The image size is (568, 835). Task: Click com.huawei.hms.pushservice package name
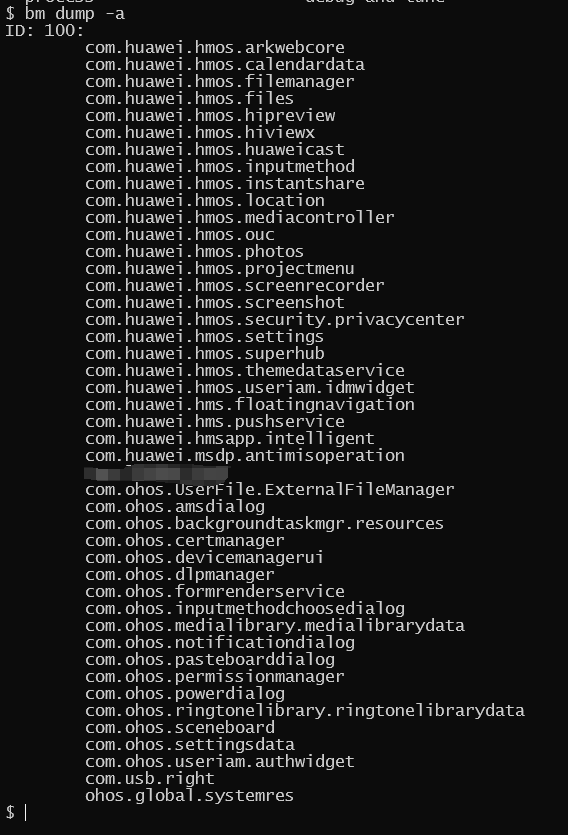click(215, 422)
